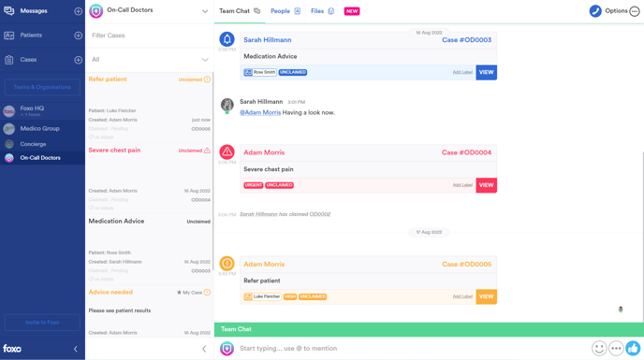Click Case #OD0005 link
The height and width of the screenshot is (360, 644).
point(466,264)
